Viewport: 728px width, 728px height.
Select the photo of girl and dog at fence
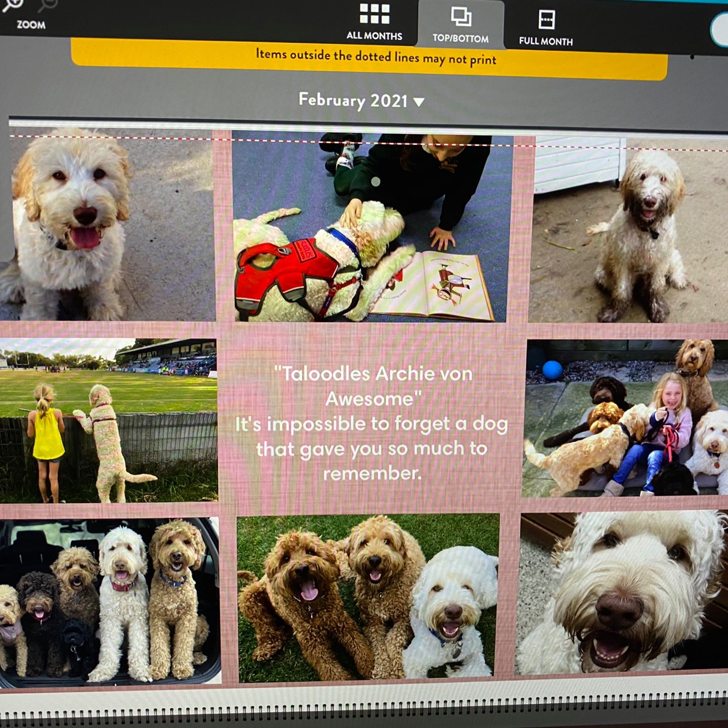point(109,421)
